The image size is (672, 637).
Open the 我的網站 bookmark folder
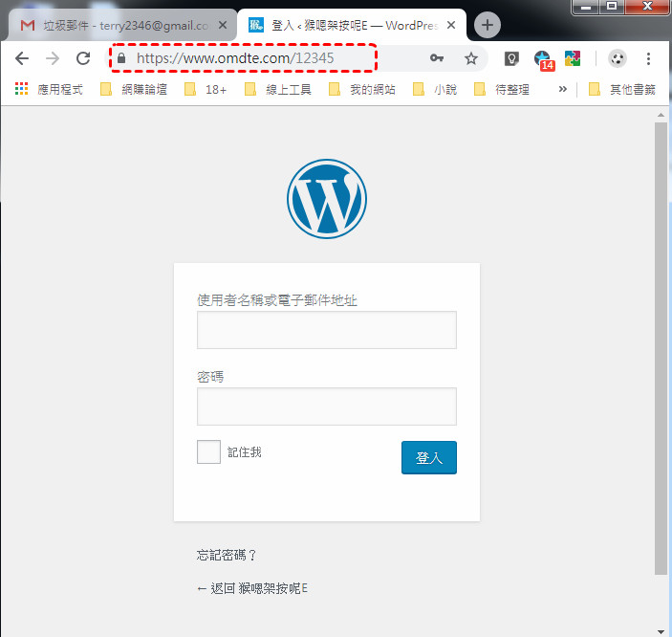[x=362, y=89]
